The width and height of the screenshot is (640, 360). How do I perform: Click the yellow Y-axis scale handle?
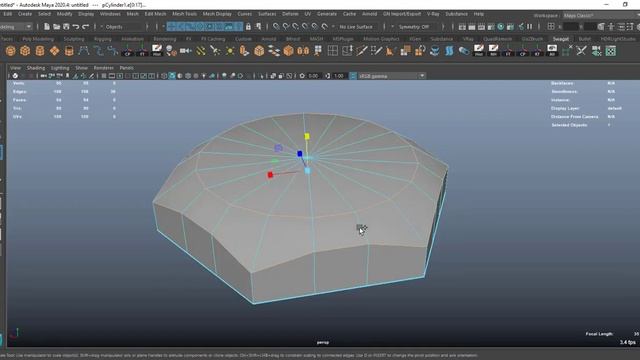(307, 136)
